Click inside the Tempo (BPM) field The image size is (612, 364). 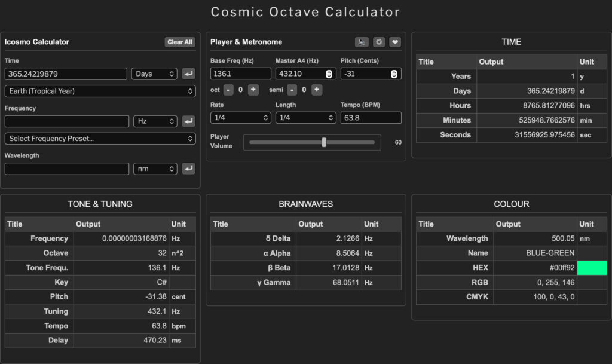371,117
